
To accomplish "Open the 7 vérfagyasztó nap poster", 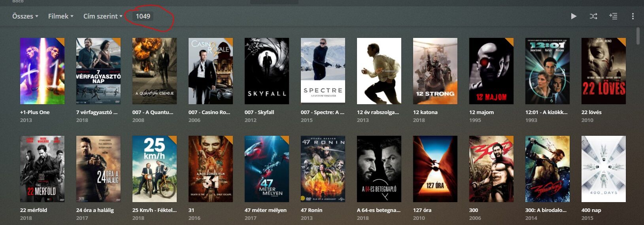I will 98,71.
